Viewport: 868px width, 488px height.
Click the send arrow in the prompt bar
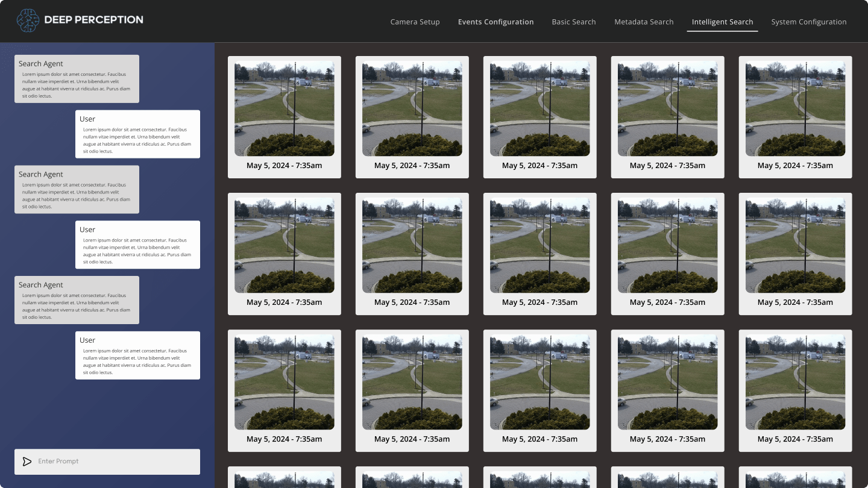(x=27, y=461)
